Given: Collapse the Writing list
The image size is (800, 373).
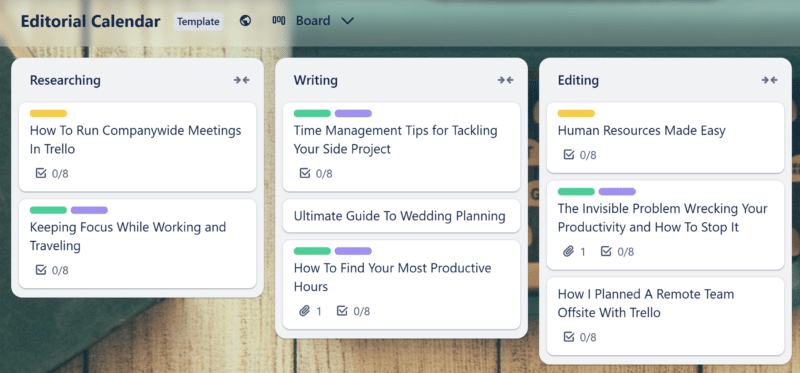Looking at the screenshot, I should (x=506, y=80).
